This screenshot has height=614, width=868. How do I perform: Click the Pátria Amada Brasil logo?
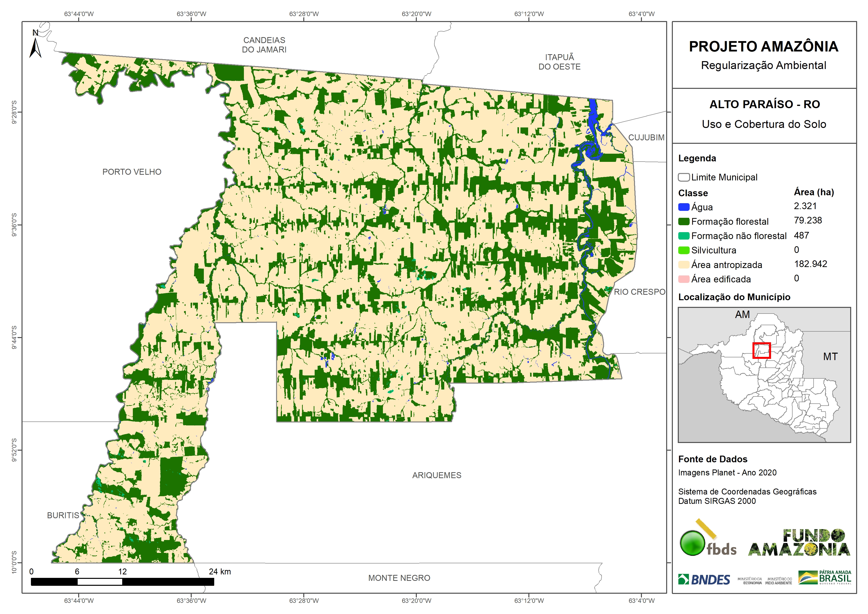(x=825, y=578)
